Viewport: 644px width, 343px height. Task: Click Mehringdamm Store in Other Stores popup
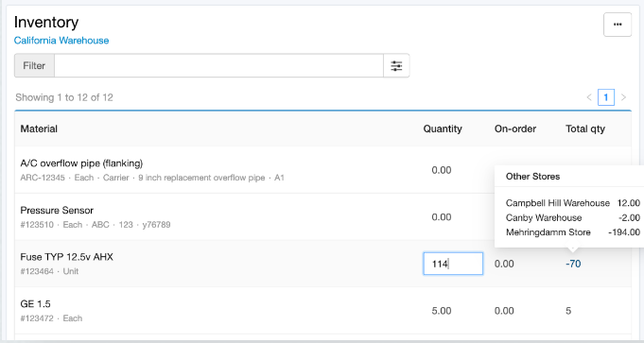click(x=548, y=232)
